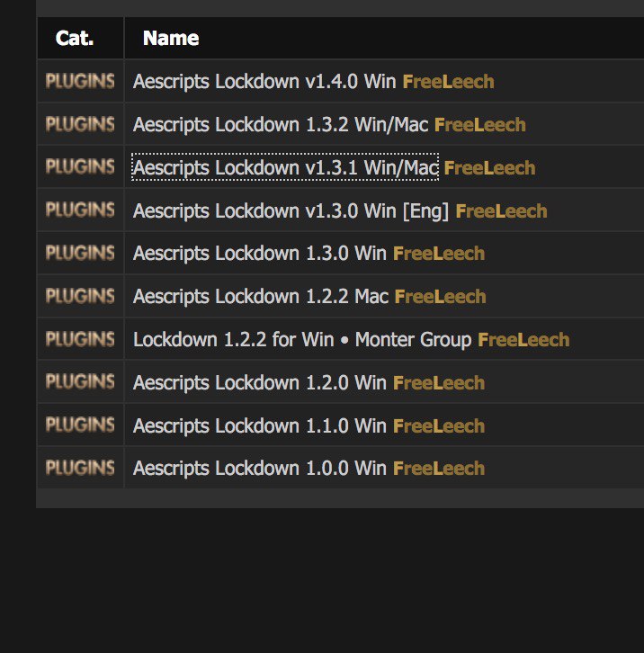Click PLUGINS category icon in 1.3.2 Win/Mac row
This screenshot has width=644, height=653.
80,124
